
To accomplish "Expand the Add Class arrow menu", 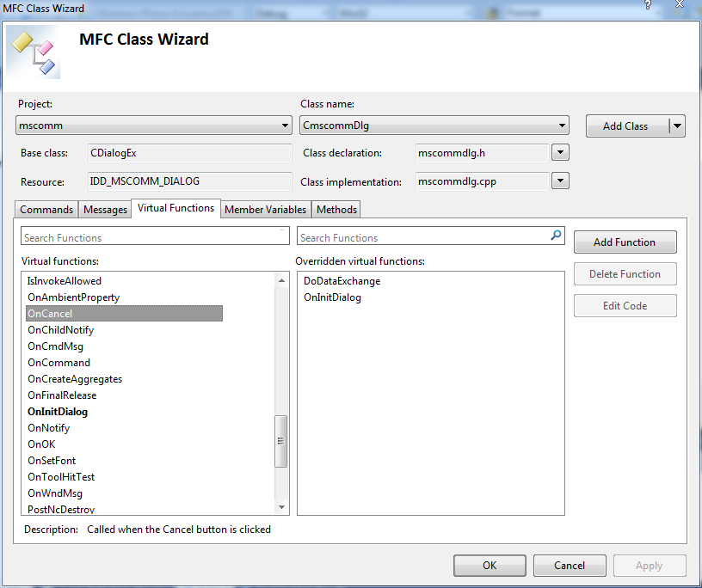I will [677, 126].
